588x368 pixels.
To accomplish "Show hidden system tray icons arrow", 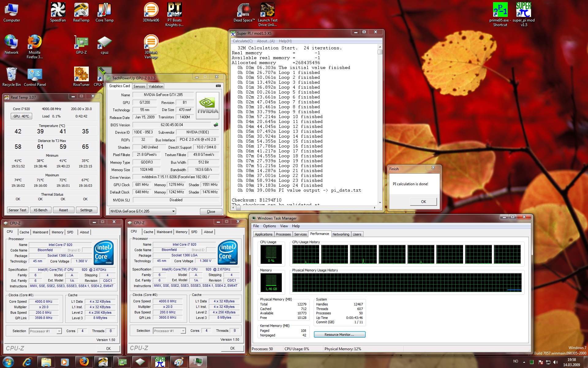I will point(524,362).
